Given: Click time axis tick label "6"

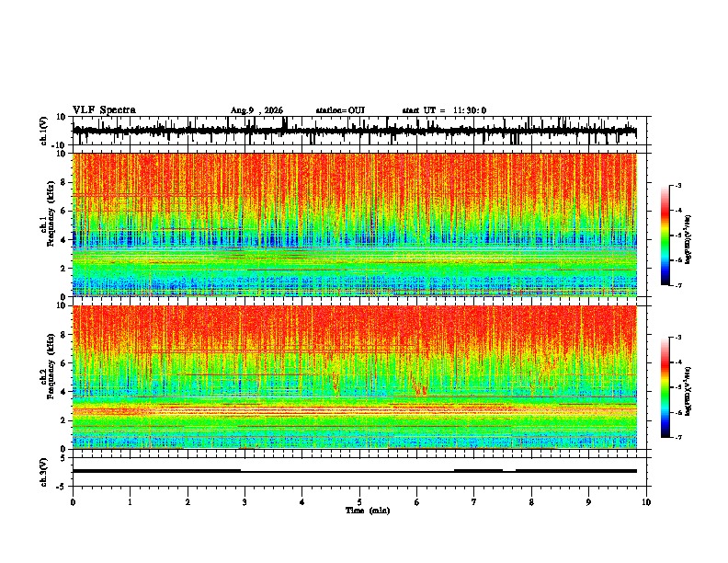Looking at the screenshot, I should coord(417,502).
